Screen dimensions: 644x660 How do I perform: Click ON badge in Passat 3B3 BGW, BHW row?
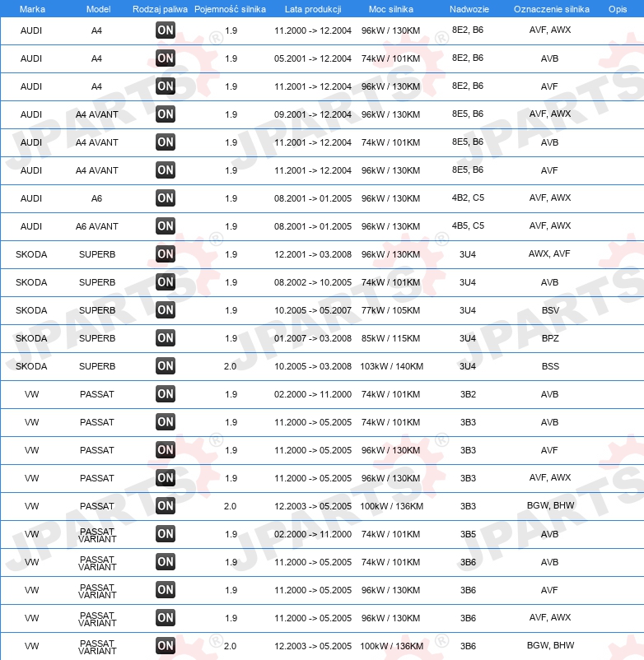click(165, 506)
